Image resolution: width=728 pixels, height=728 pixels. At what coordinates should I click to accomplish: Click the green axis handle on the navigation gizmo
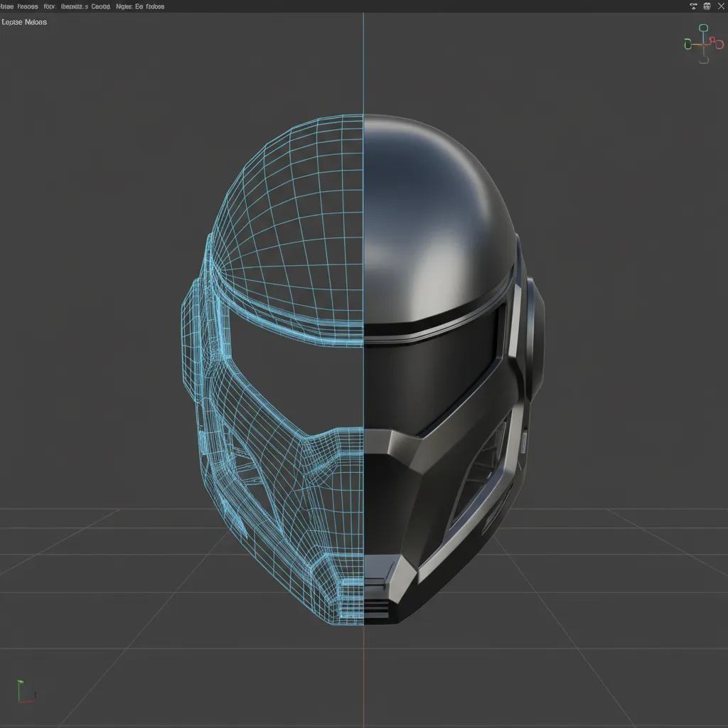(687, 44)
